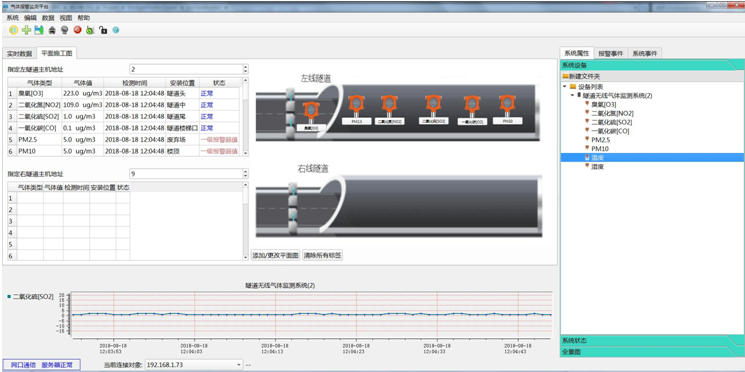Click the gray light bulb toolbar icon
The image size is (745, 372).
65,30
